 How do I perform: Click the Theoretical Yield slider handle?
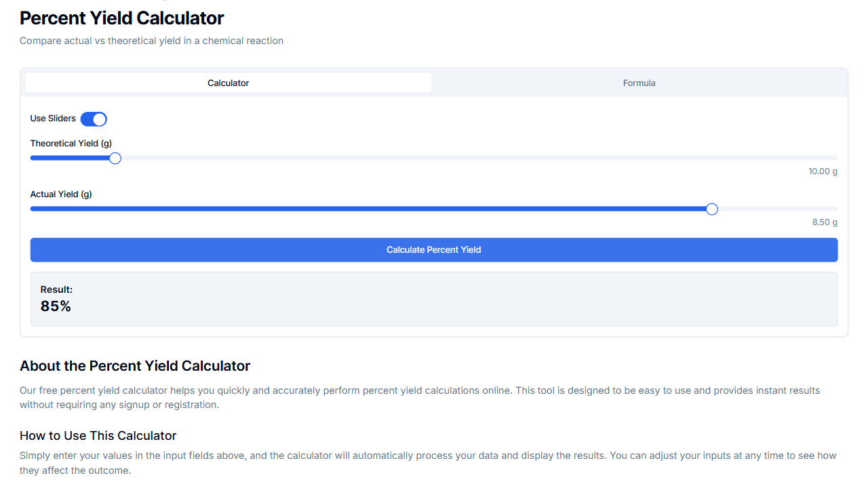[114, 157]
